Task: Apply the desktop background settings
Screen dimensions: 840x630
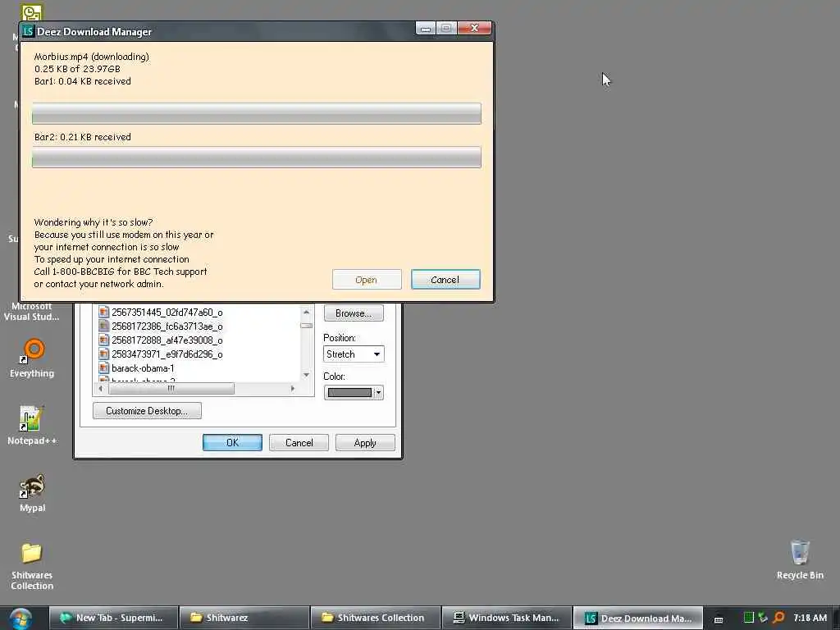Action: click(365, 442)
